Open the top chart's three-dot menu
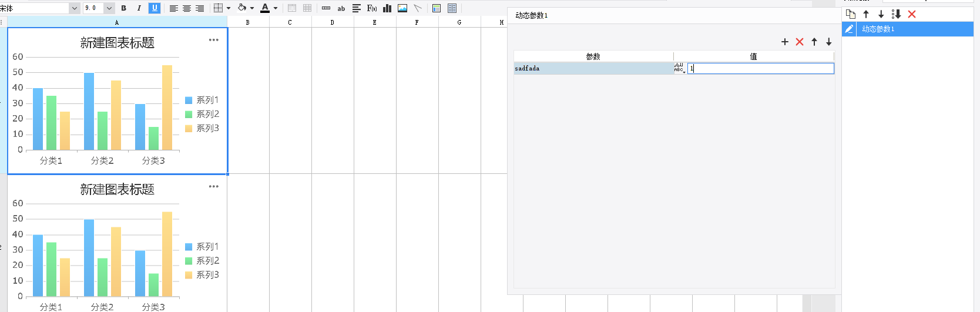Screen dimensions: 980x312 (213, 40)
